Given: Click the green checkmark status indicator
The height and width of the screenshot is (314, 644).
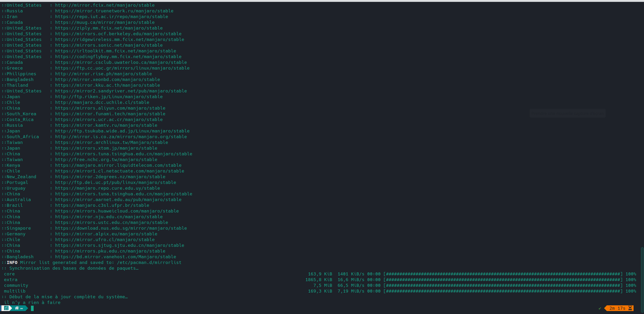Looking at the screenshot, I should pos(600,308).
